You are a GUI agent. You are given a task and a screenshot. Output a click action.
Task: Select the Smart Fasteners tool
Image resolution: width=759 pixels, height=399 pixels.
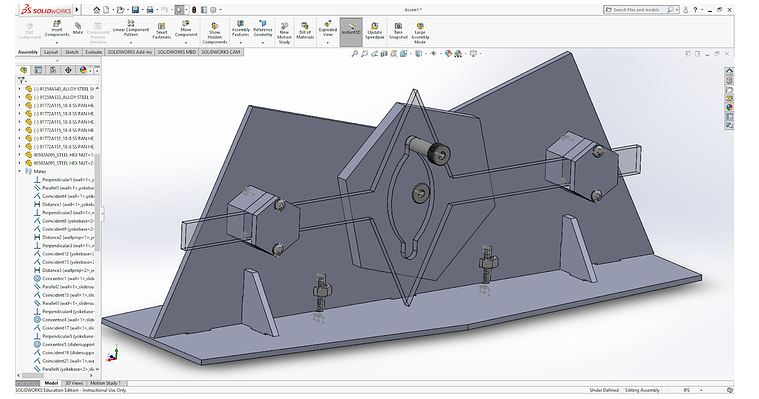(x=161, y=31)
